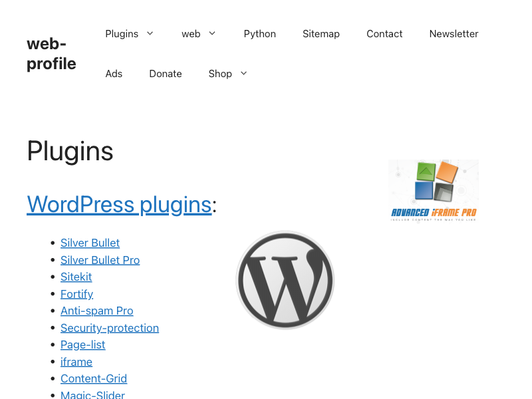The width and height of the screenshot is (532, 399).
Task: Open the Anti-spam Pro link
Action: click(x=96, y=311)
